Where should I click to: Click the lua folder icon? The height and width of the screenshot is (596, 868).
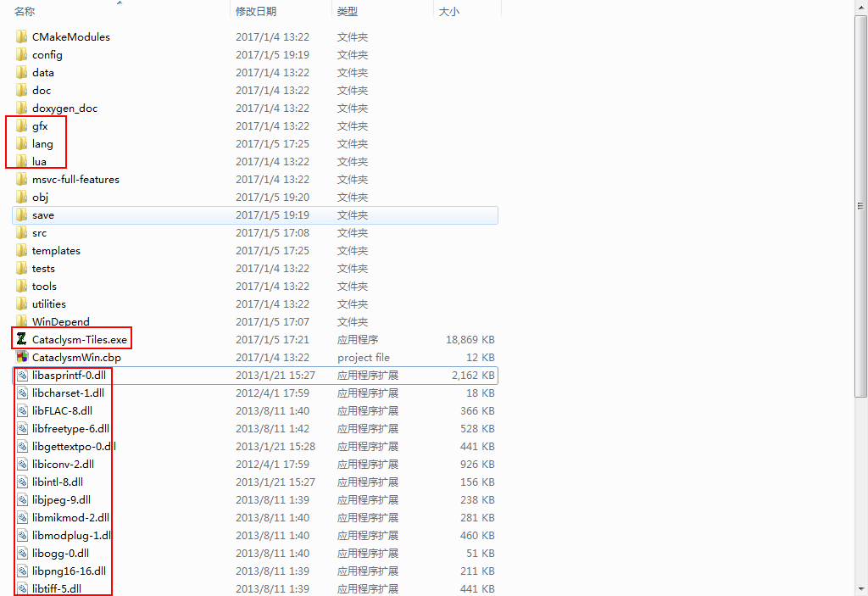[21, 161]
